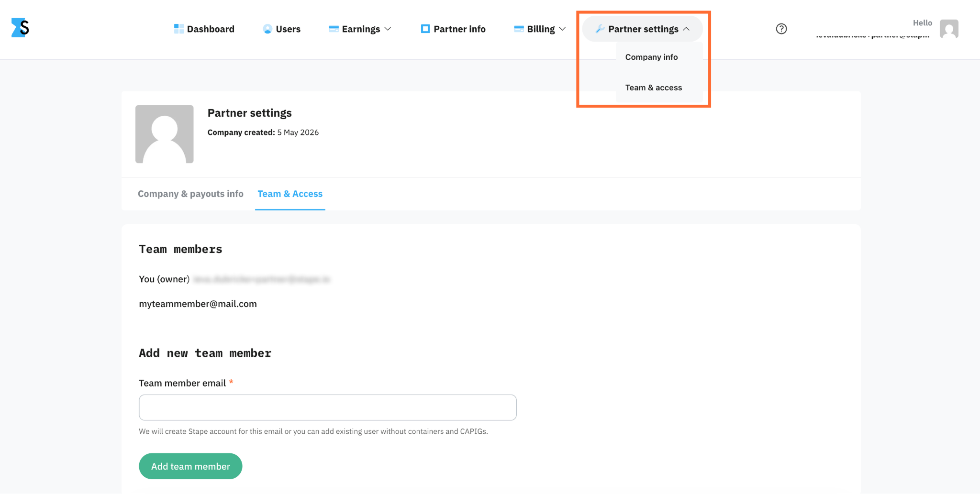This screenshot has width=980, height=494.
Task: Click the Partner settings wrench icon
Action: 600,29
